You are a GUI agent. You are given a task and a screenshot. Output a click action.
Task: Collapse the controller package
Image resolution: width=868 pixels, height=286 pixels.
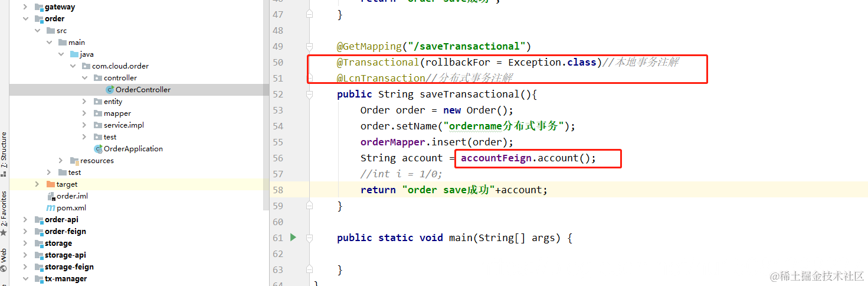[84, 78]
